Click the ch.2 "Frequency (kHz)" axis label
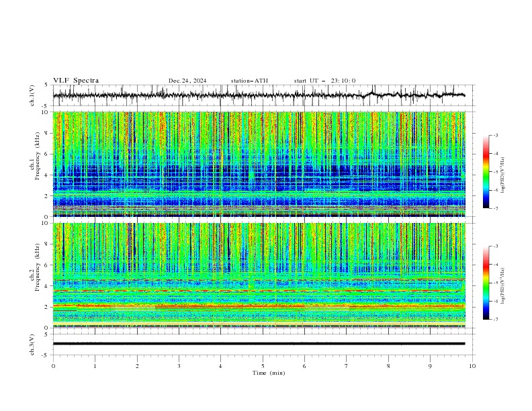The image size is (532, 411). click(x=37, y=267)
